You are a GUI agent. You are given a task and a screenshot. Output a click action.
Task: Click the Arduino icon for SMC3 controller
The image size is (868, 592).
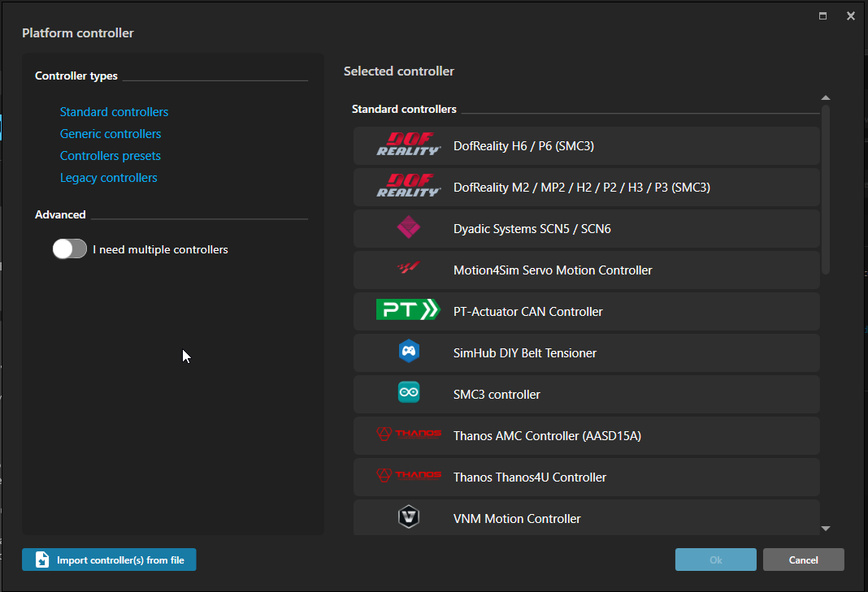408,393
